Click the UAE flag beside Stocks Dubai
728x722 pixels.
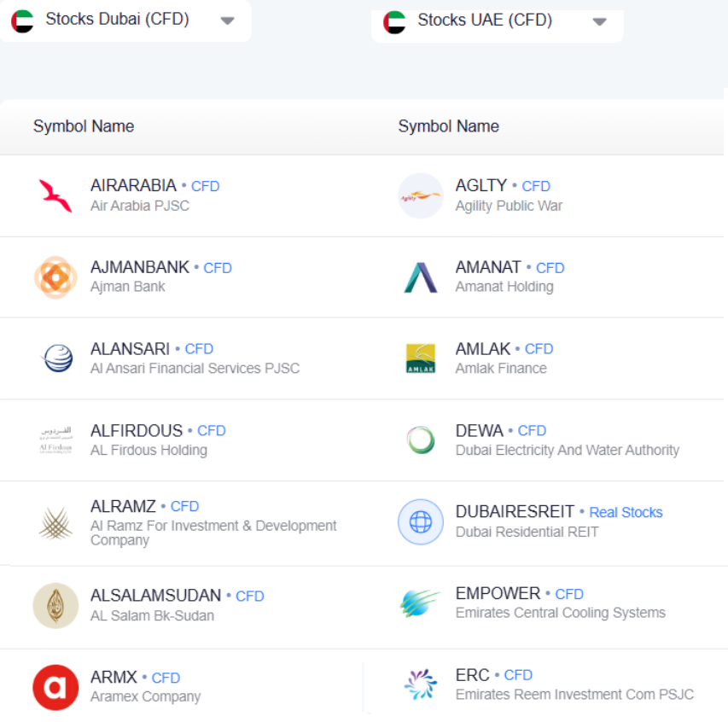pos(22,20)
